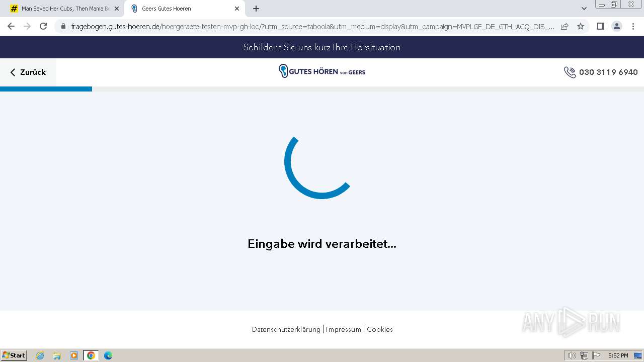The height and width of the screenshot is (362, 644).
Task: Open the Chrome profile menu
Action: click(x=617, y=26)
